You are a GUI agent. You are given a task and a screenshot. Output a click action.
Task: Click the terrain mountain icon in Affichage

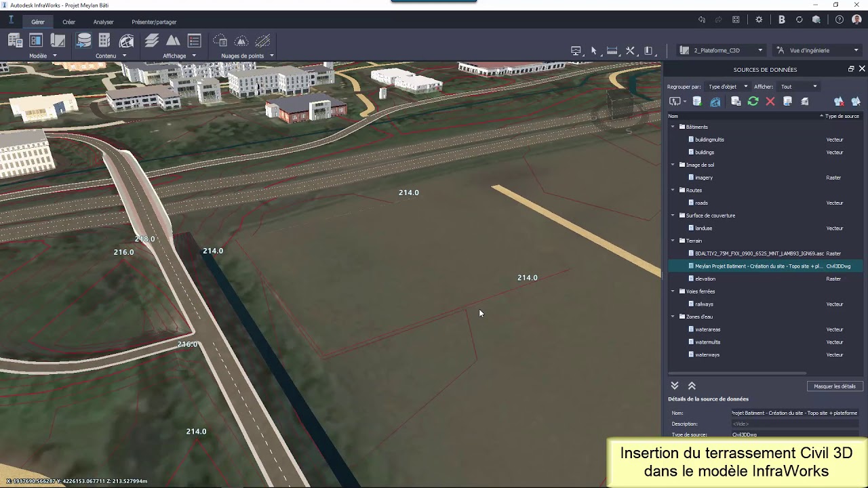(173, 41)
